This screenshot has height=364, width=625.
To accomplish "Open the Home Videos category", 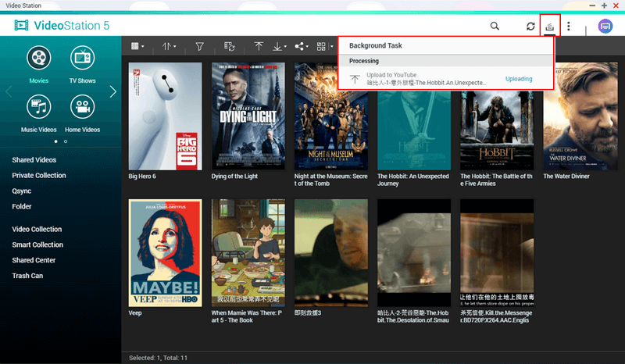I will click(82, 114).
